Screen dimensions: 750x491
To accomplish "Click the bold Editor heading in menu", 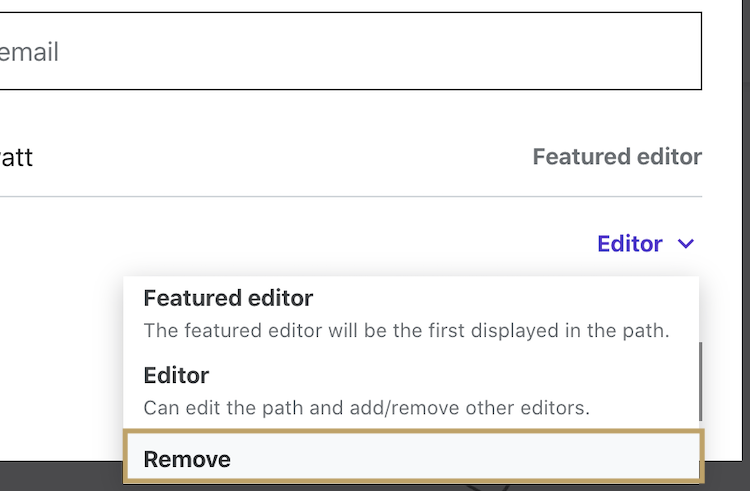I will point(176,376).
